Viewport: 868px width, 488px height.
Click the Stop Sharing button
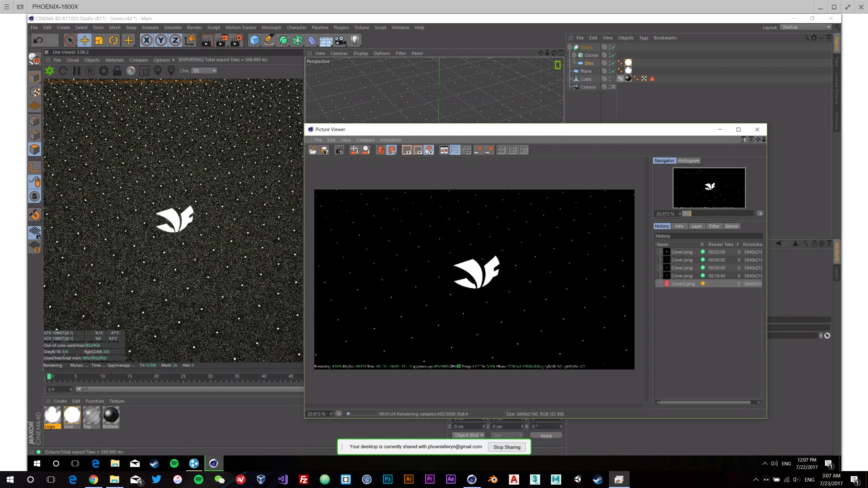pos(507,447)
